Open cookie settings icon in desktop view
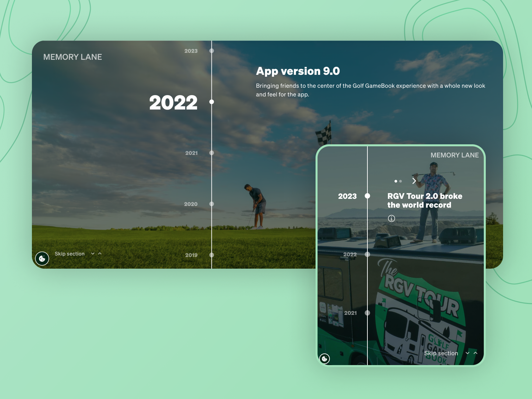 coord(42,258)
